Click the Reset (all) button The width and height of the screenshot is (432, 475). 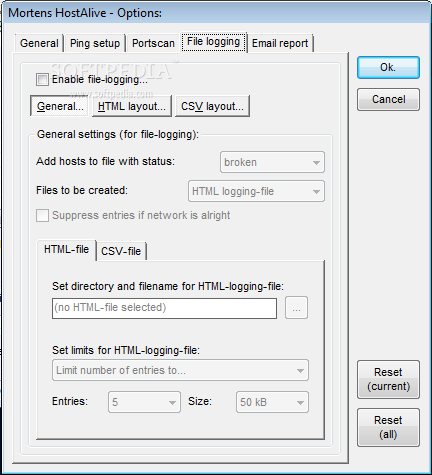388,427
